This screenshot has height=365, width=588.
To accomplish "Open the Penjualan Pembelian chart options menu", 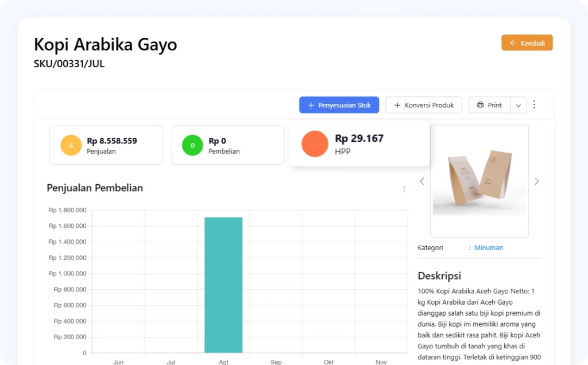I will pos(404,189).
